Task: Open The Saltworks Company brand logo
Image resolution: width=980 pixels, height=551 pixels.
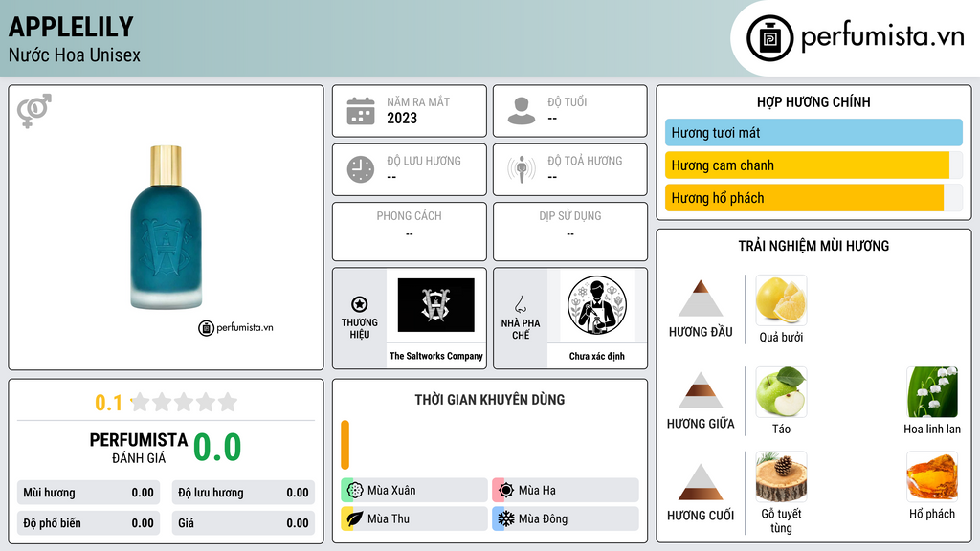Action: 436,305
